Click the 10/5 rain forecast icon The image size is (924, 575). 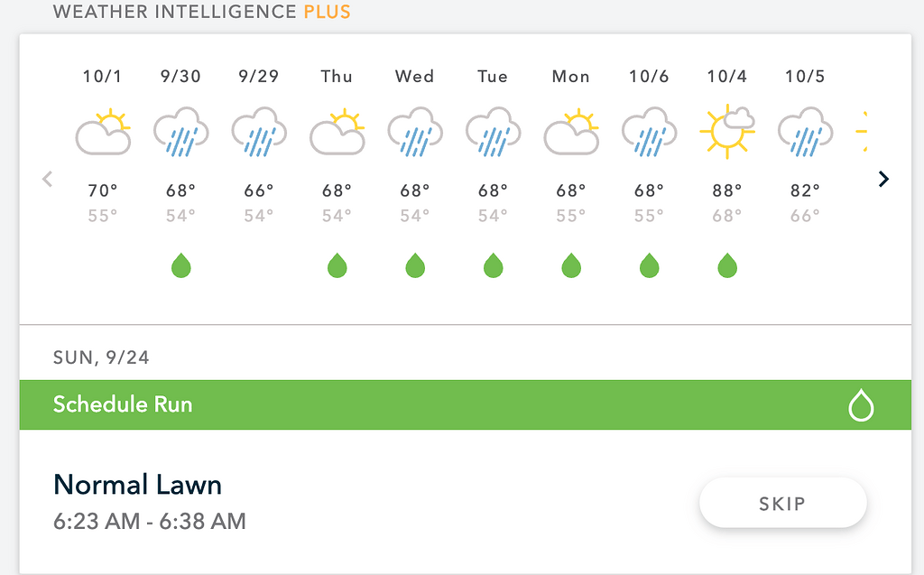pyautogui.click(x=805, y=134)
